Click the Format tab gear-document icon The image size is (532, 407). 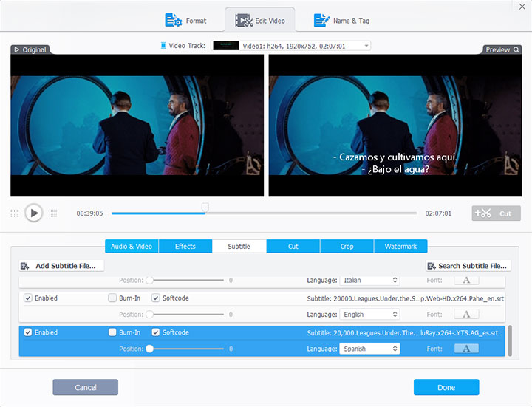coord(173,21)
